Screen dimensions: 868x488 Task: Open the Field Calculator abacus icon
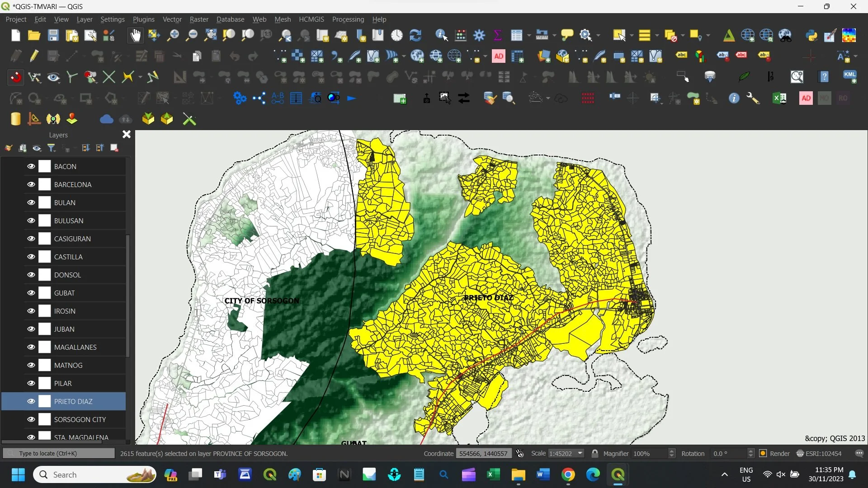(461, 35)
